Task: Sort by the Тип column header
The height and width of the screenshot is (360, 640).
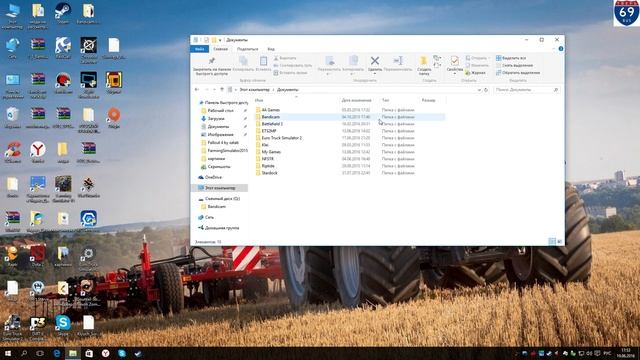Action: tap(385, 100)
